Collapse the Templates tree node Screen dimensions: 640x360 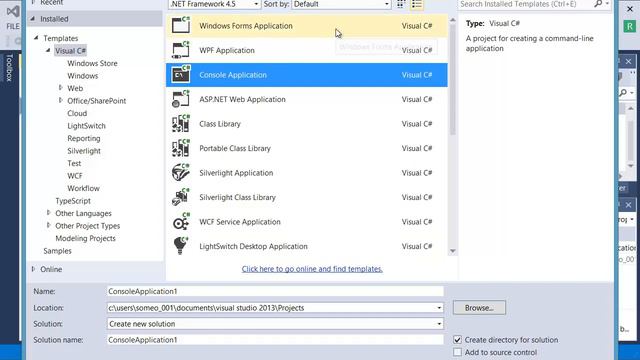point(36,38)
